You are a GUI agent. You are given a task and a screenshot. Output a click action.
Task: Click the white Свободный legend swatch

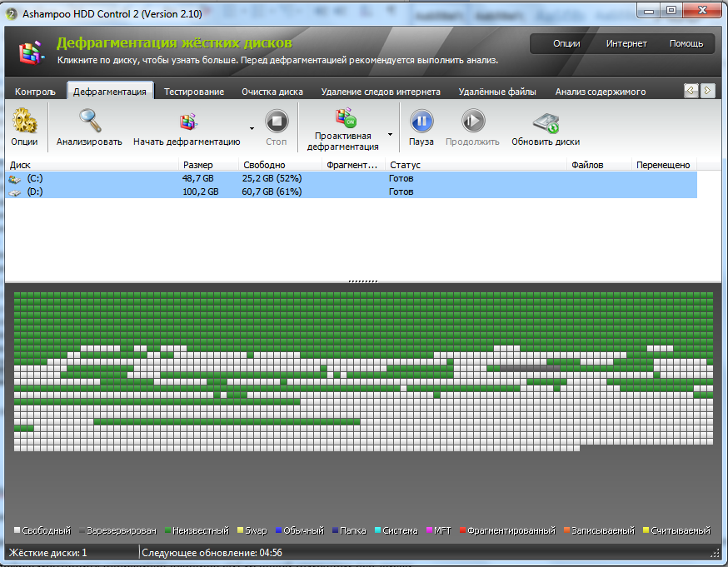tap(17, 530)
